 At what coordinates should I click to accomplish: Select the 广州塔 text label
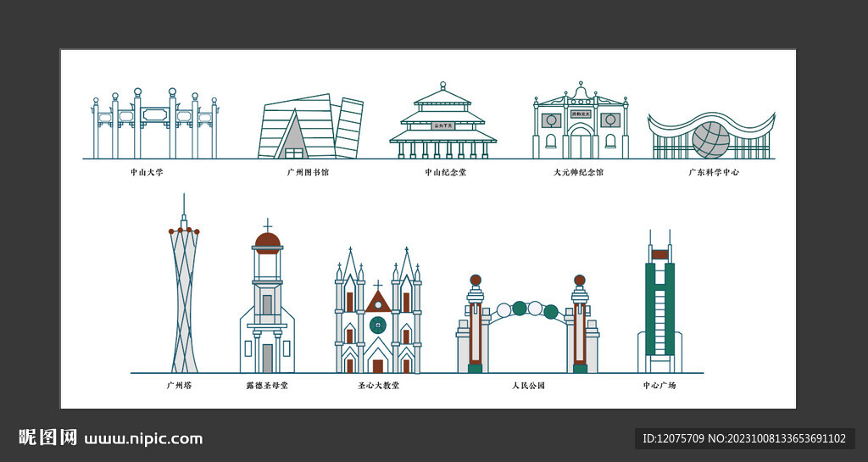point(180,386)
